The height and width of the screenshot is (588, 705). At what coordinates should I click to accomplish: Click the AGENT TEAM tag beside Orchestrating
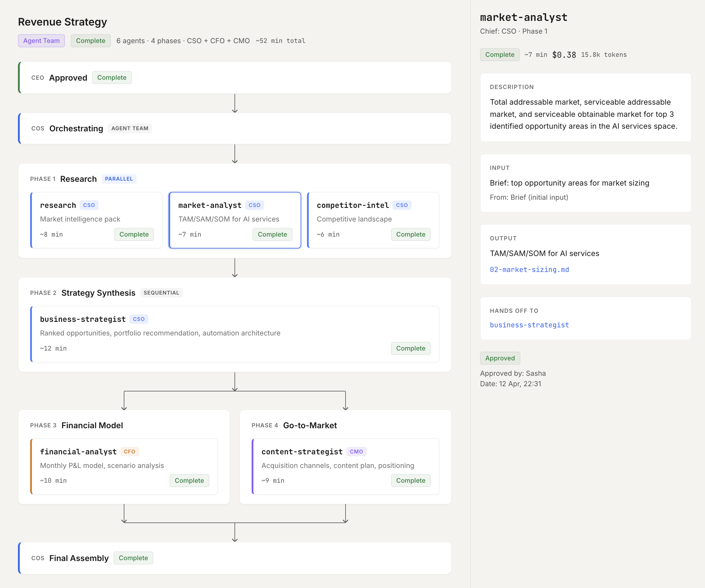pyautogui.click(x=130, y=128)
